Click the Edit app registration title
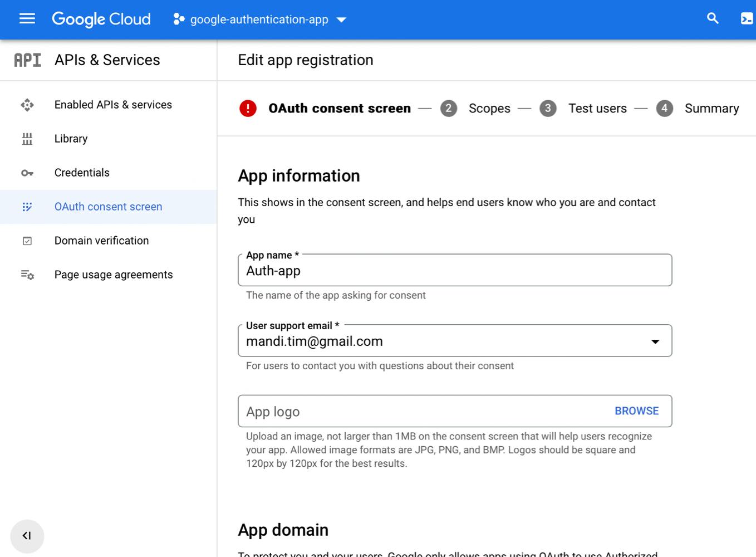Image resolution: width=756 pixels, height=557 pixels. pos(306,60)
